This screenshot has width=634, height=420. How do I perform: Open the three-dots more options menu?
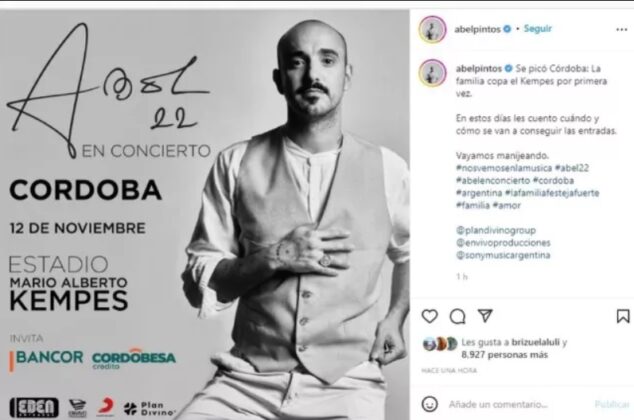click(x=621, y=30)
